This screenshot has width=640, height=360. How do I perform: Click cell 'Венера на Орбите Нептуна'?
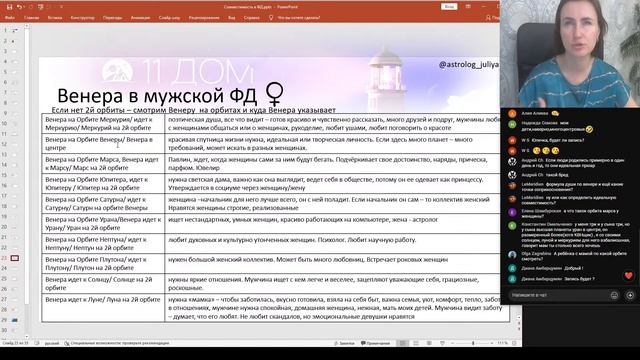click(103, 244)
